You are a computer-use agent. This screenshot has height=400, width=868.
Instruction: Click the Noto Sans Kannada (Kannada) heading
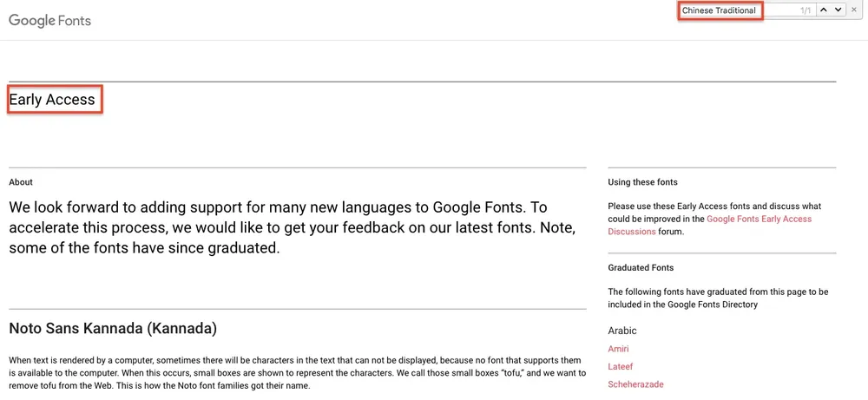[113, 329]
